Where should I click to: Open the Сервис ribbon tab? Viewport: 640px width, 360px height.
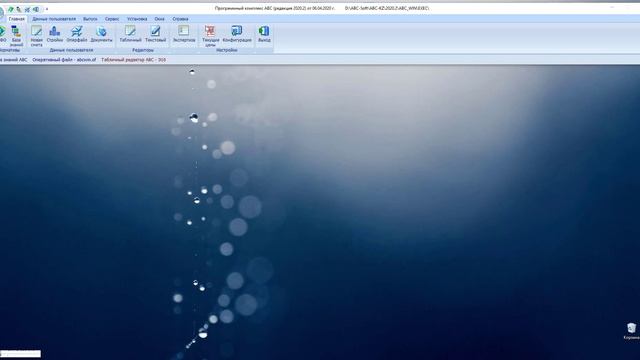click(112, 19)
